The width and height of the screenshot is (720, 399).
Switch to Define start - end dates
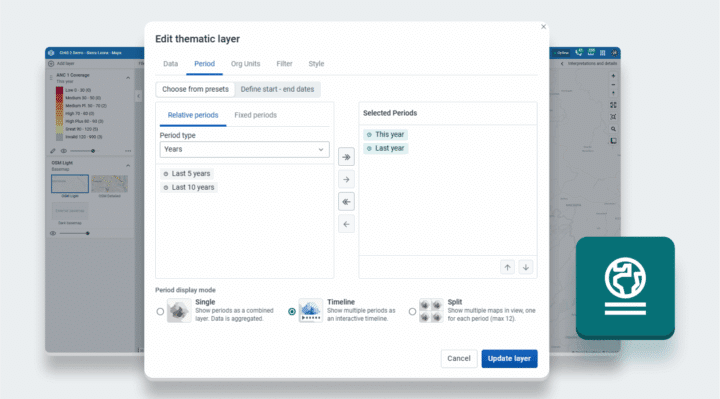tap(277, 89)
